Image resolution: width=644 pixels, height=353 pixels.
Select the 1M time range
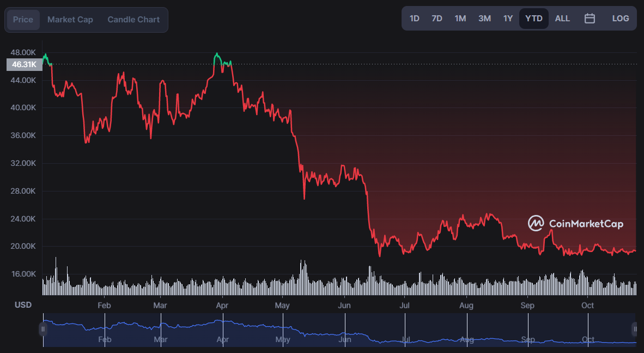(460, 19)
